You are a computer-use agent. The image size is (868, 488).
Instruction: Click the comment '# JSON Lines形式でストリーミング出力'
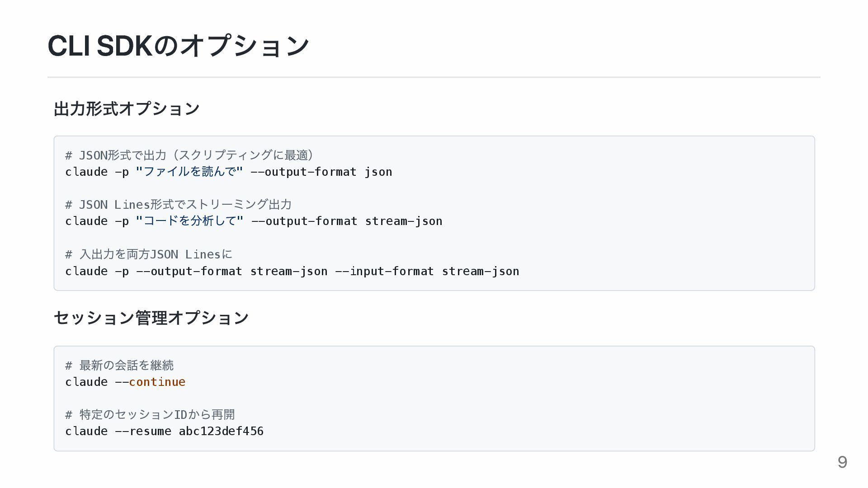point(179,205)
